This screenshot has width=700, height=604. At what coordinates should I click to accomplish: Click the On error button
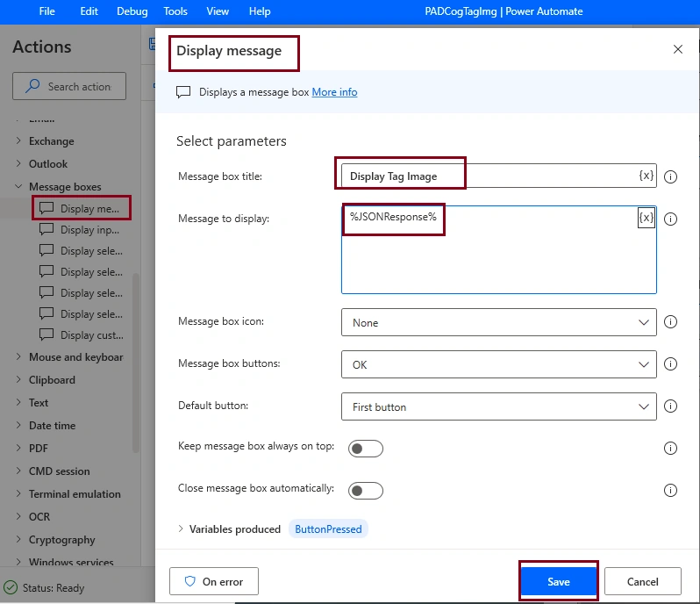coord(214,581)
